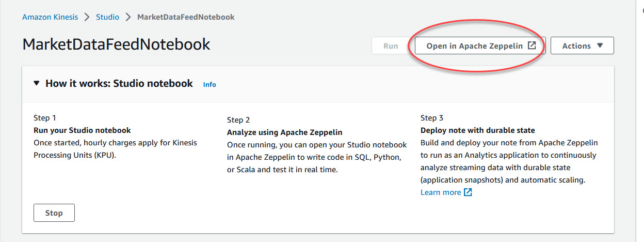Click the 'Step 1' label

[45, 118]
